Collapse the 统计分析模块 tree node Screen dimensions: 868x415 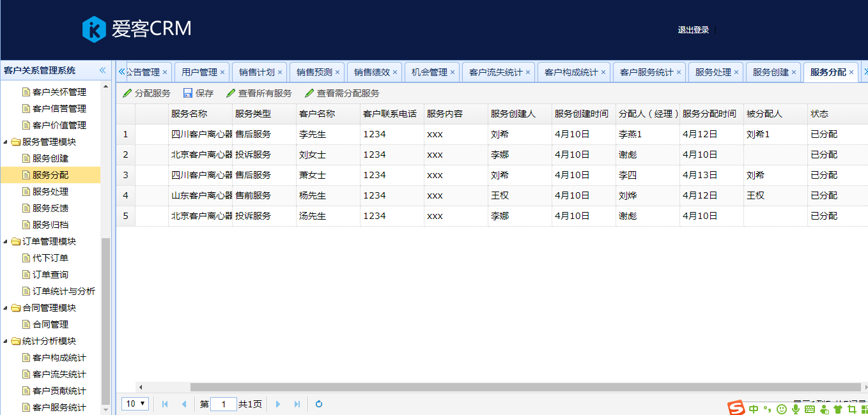tap(6, 341)
